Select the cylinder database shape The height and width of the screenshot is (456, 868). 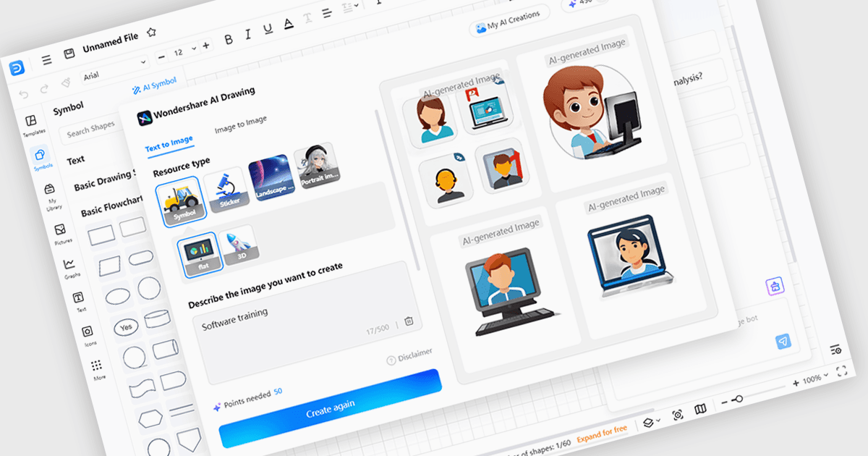tap(157, 319)
